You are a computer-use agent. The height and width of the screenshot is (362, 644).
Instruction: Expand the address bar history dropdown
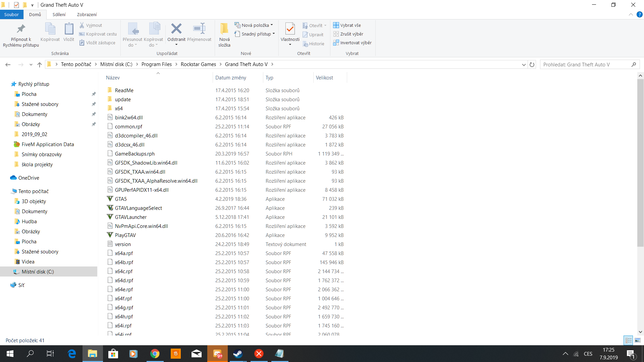click(524, 64)
